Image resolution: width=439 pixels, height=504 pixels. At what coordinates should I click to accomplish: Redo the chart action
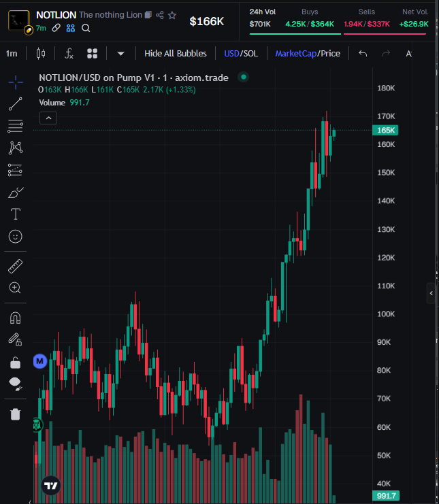386,53
